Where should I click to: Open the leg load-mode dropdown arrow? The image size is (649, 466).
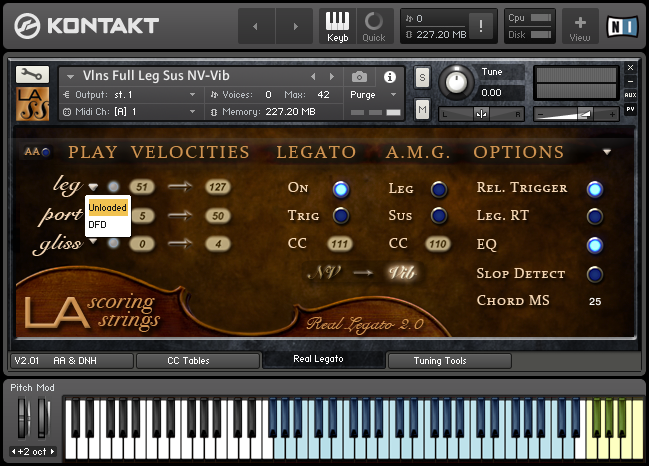[93, 187]
